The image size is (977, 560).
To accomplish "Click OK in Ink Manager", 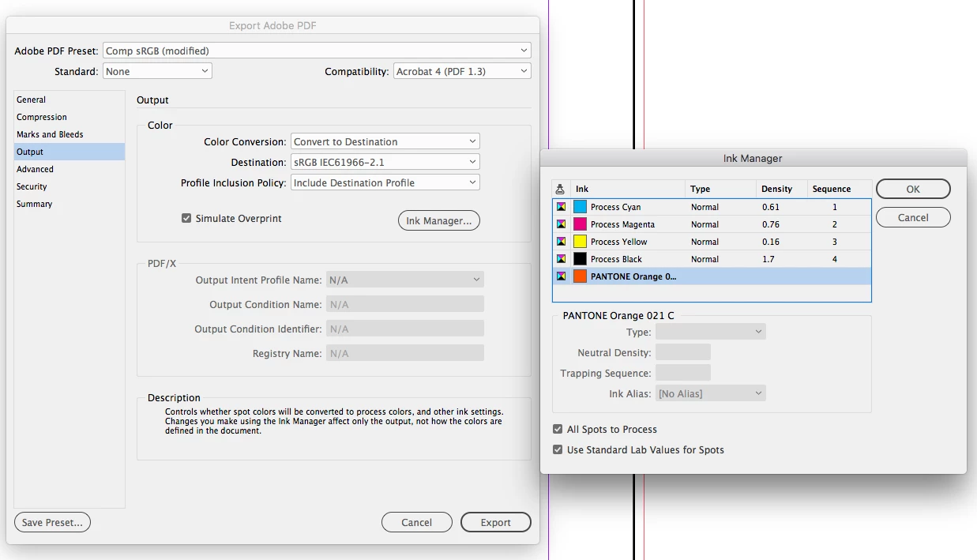I will [913, 189].
